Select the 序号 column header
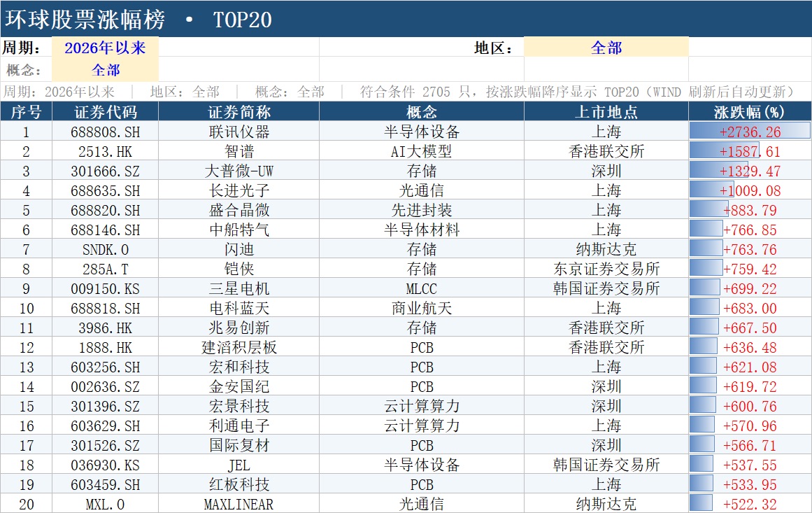 tap(26, 111)
